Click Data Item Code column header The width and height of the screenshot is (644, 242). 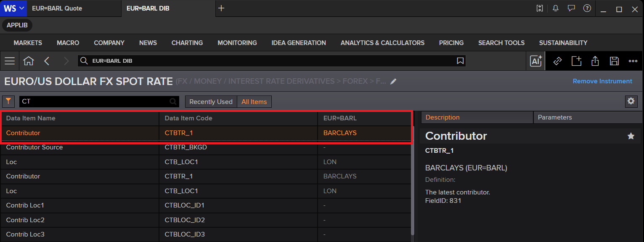point(239,118)
